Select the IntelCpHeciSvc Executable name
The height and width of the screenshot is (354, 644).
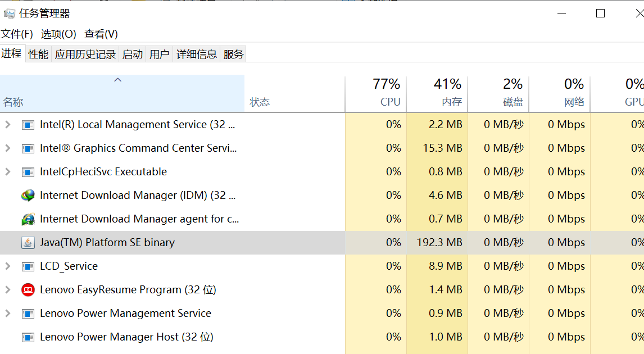tap(103, 171)
